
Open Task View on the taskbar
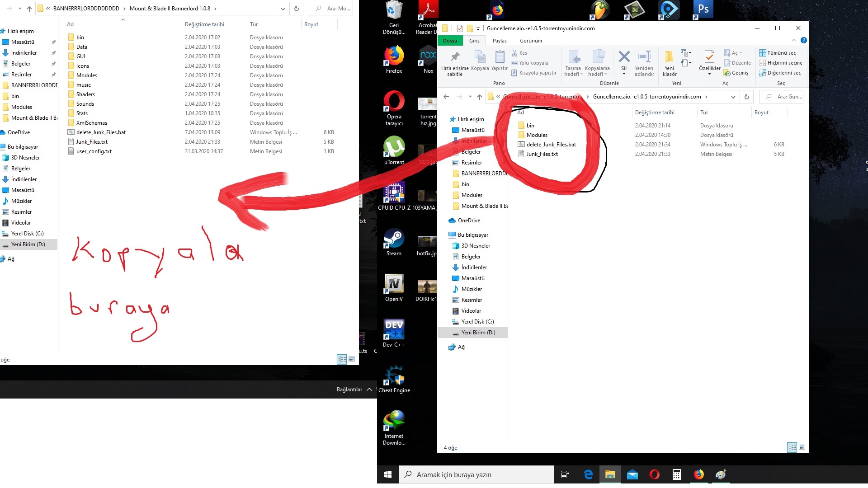[565, 474]
